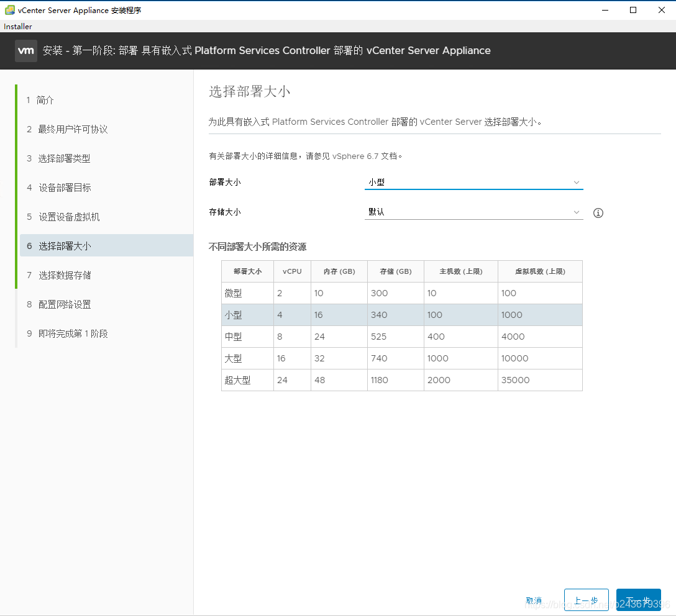Go to step 8 配置网络设置
The image size is (676, 616).
click(x=58, y=304)
